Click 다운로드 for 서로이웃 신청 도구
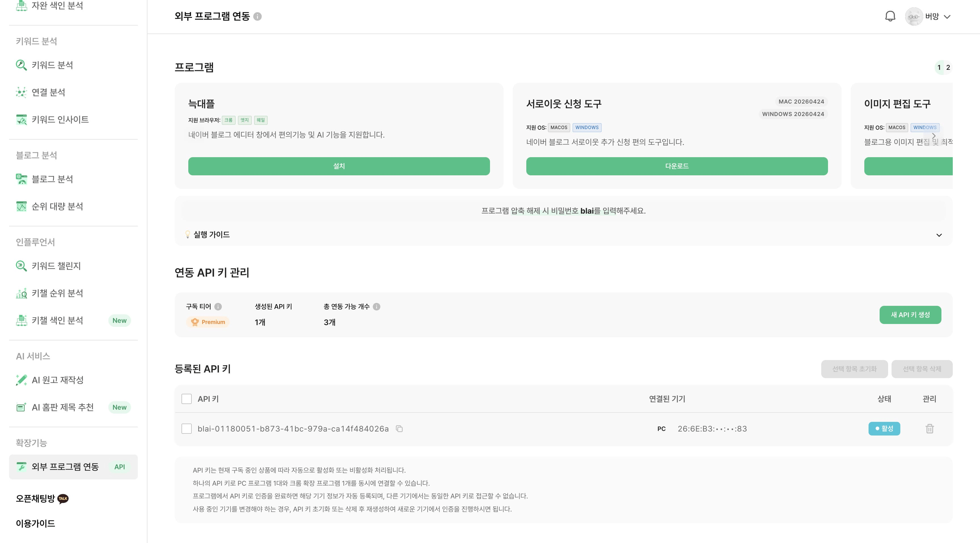The height and width of the screenshot is (543, 980). [677, 166]
